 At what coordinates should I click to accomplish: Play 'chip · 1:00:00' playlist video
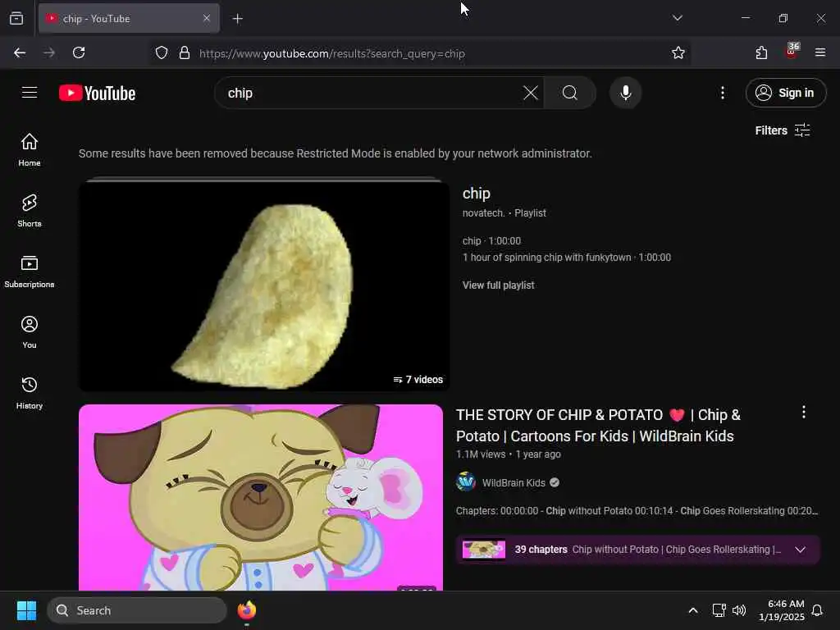coord(492,241)
